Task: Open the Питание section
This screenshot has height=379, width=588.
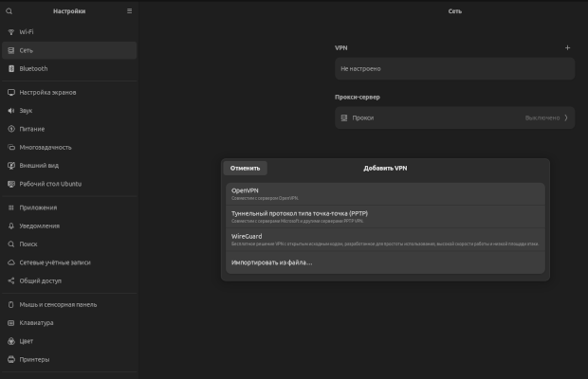Action: coord(69,129)
